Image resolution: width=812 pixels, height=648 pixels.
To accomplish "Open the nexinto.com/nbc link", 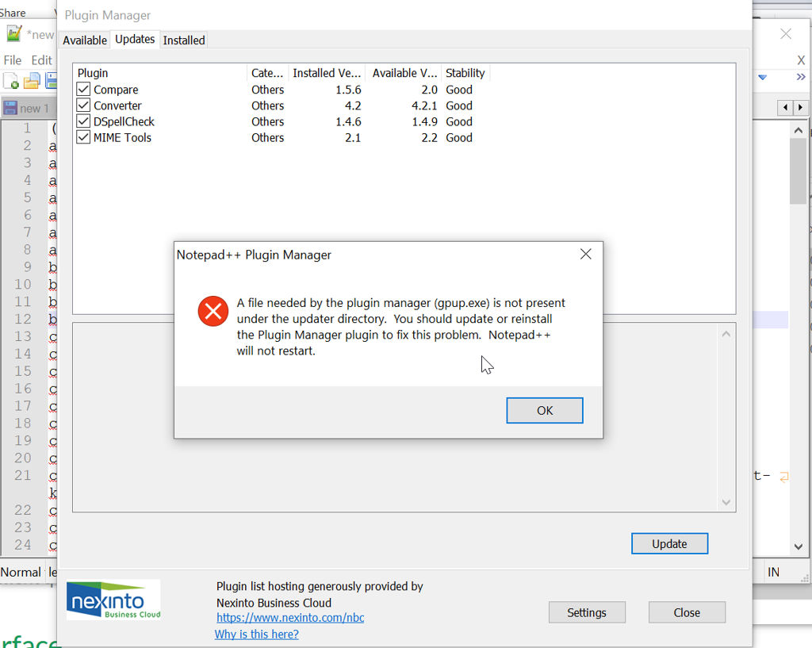I will [x=290, y=617].
